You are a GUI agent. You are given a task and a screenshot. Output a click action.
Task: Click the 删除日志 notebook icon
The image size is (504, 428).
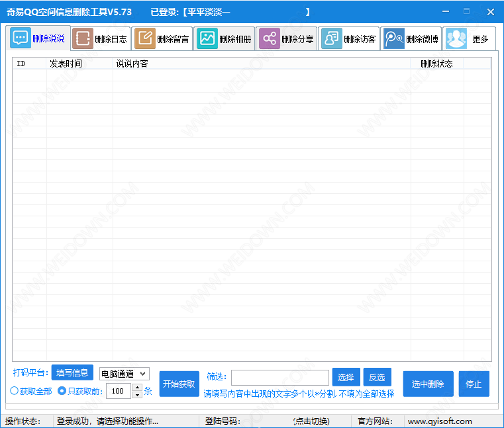pos(83,38)
